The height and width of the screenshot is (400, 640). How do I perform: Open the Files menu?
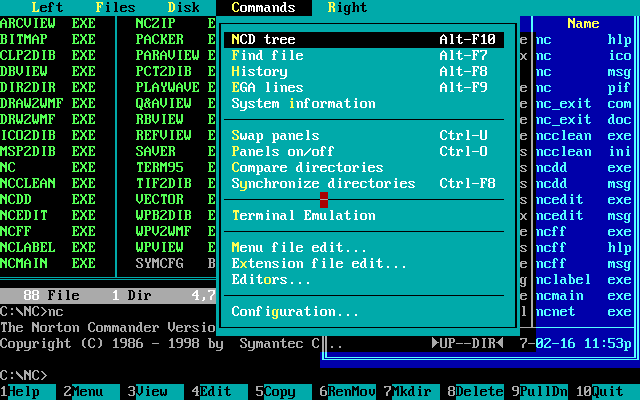(115, 8)
